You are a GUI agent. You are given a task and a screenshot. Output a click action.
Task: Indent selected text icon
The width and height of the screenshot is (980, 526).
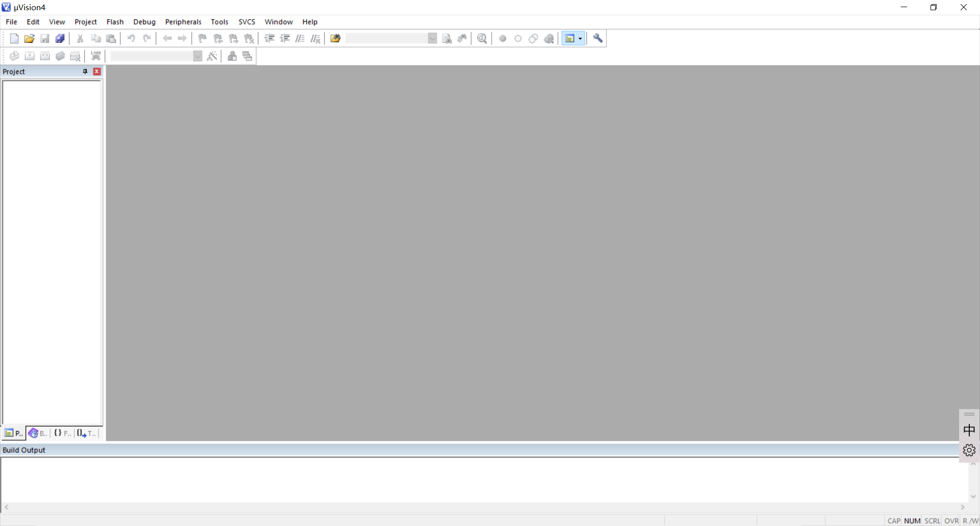(x=269, y=38)
